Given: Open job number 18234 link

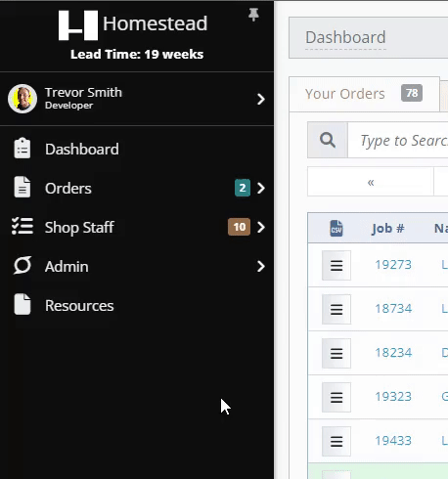Looking at the screenshot, I should 393,353.
